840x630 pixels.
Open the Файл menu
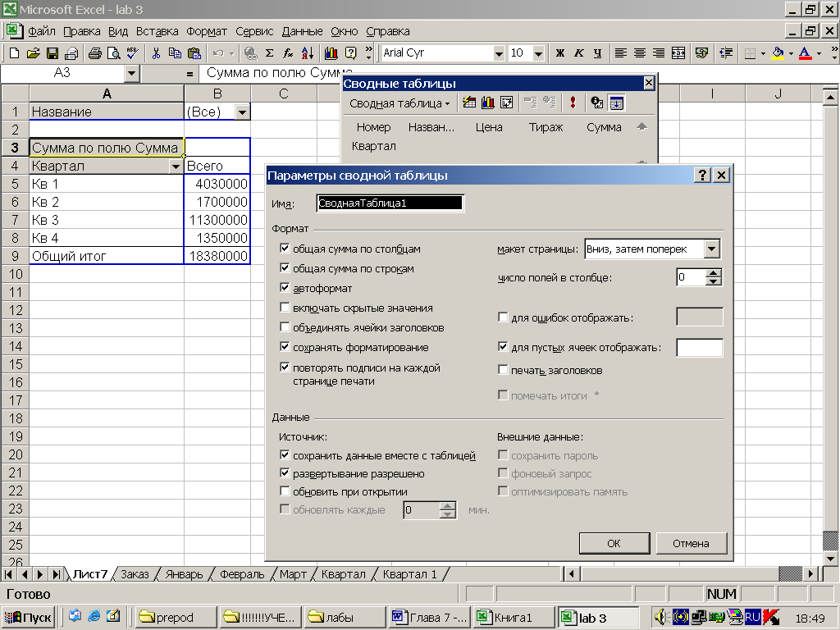tap(42, 32)
